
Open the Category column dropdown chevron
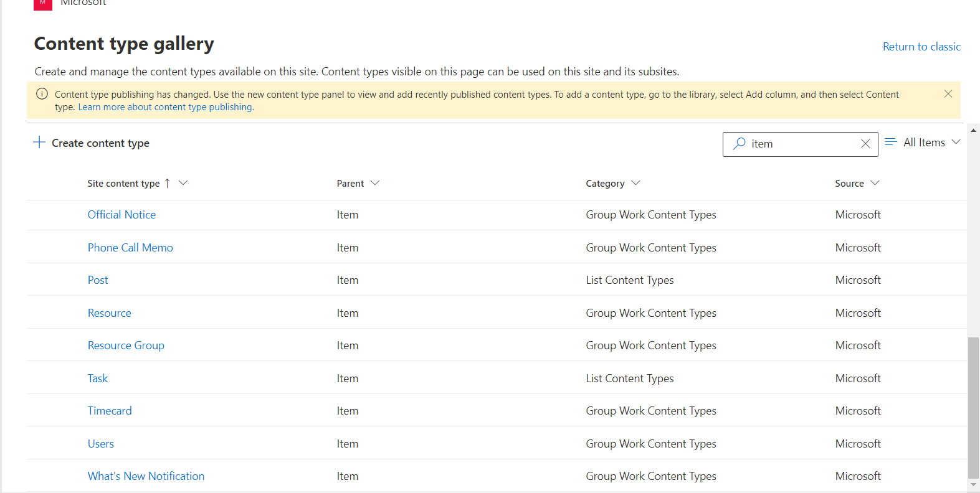click(x=635, y=183)
